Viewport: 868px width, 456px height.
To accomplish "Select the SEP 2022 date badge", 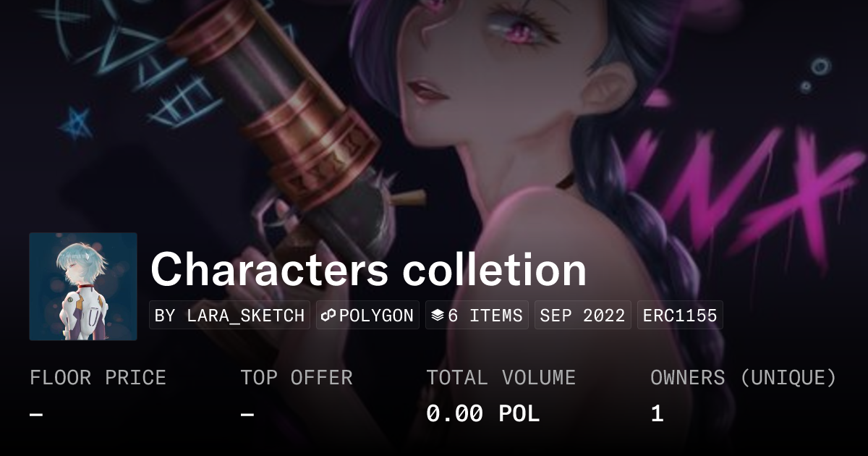I will click(x=583, y=316).
